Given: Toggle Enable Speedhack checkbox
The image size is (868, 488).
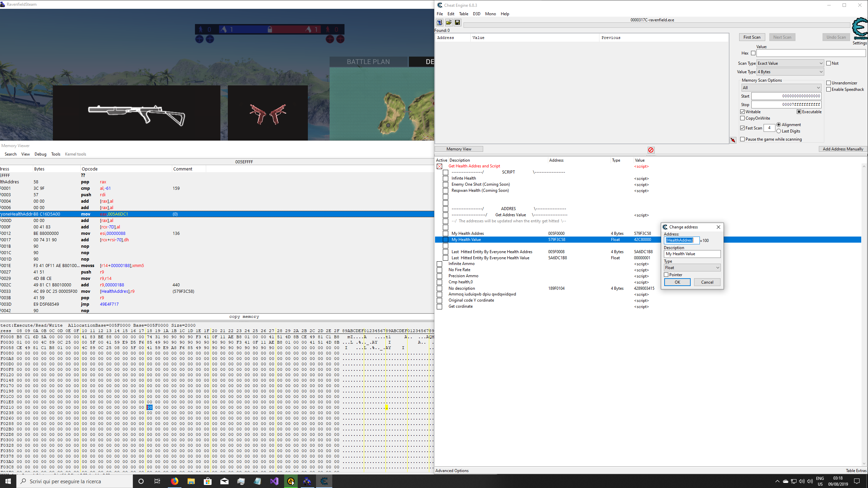Looking at the screenshot, I should coord(829,89).
